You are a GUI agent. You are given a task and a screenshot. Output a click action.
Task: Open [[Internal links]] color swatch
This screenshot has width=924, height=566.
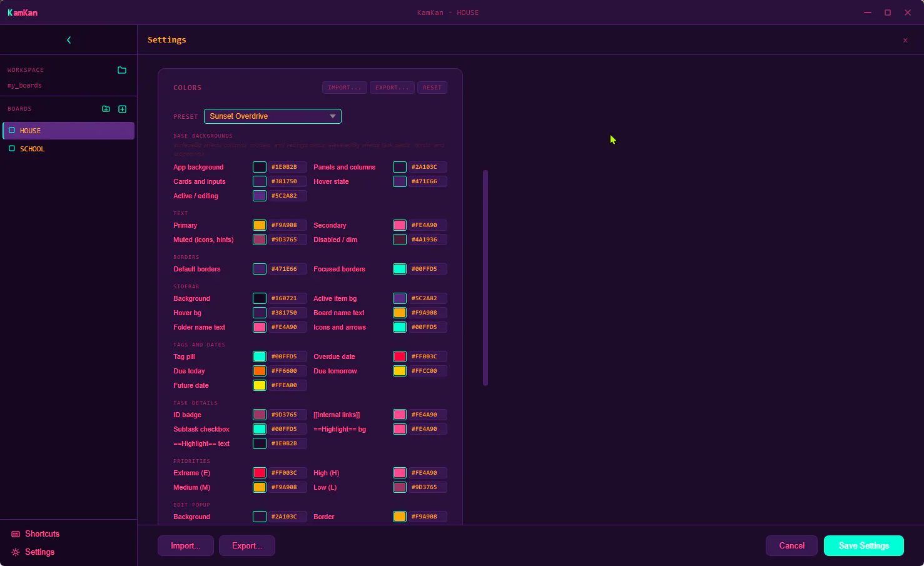(400, 415)
